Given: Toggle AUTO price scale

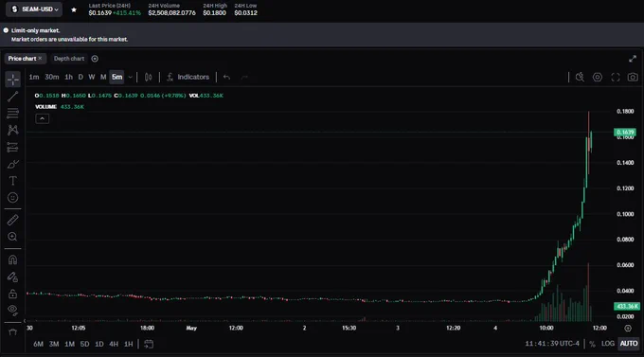Looking at the screenshot, I should click(629, 344).
